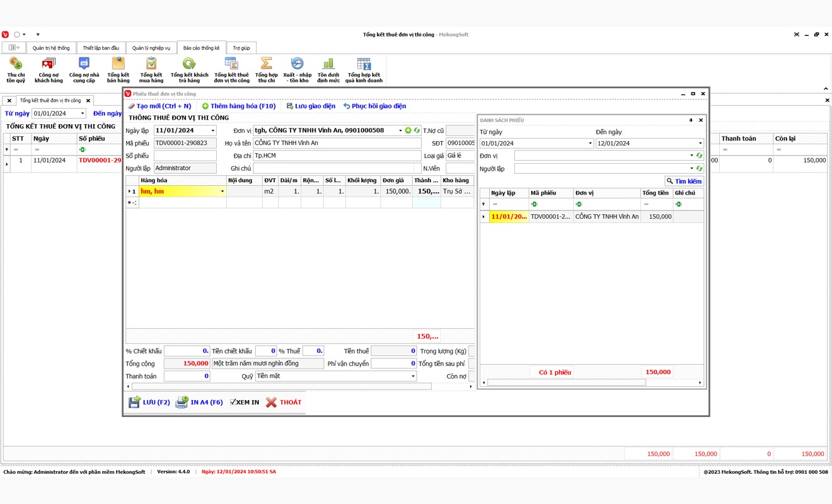
Task: Expand Đến ngày dropdown in Danh sách phiếu
Action: coord(700,144)
